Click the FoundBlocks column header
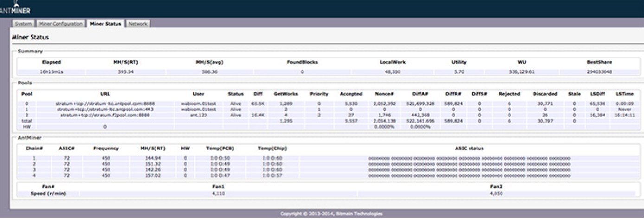 [302, 62]
